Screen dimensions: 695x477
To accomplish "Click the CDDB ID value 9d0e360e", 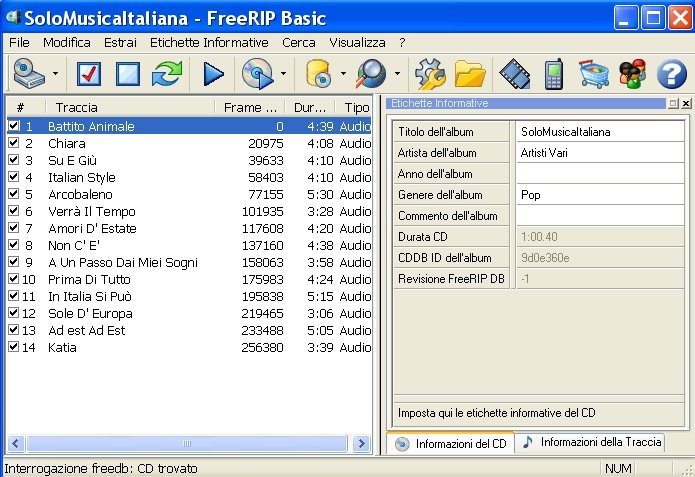I will point(600,258).
